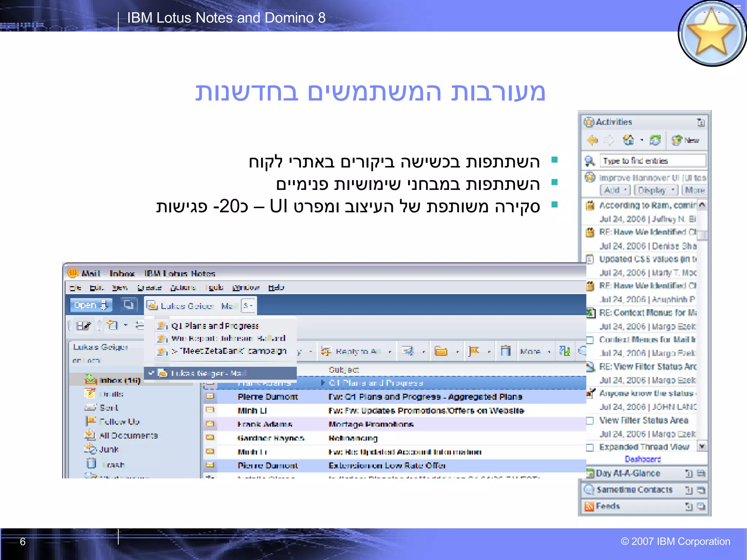Open the Window menu
The width and height of the screenshot is (747, 560).
coord(246,288)
